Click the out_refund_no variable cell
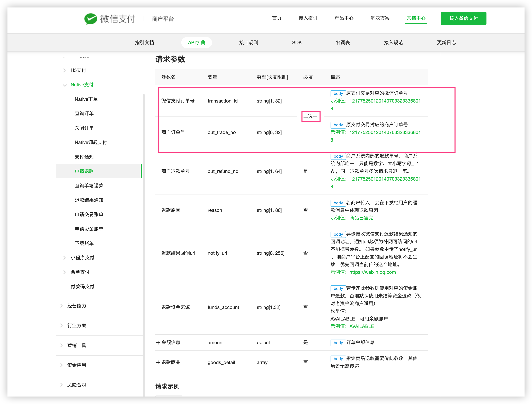The image size is (532, 404). 223,171
